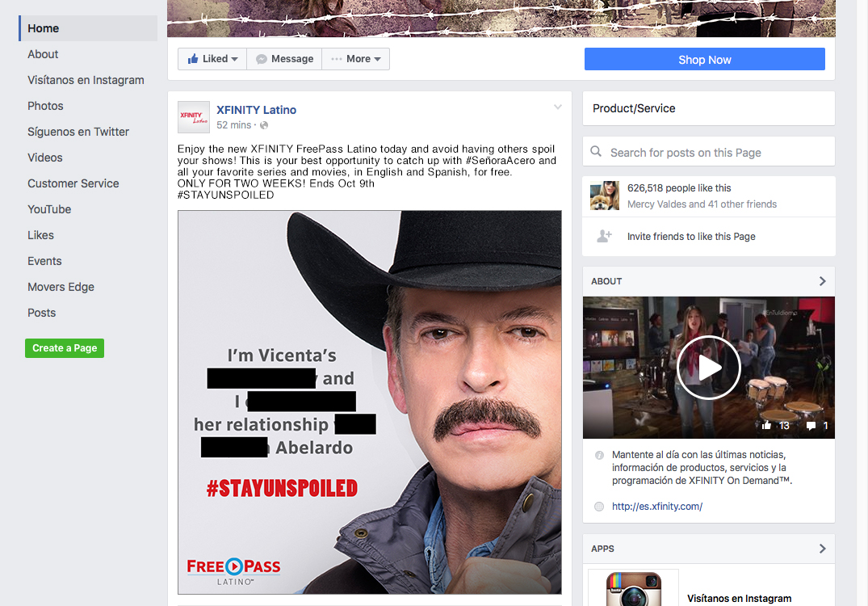The image size is (868, 606).
Task: Open the Liked dropdown button
Action: 212,59
